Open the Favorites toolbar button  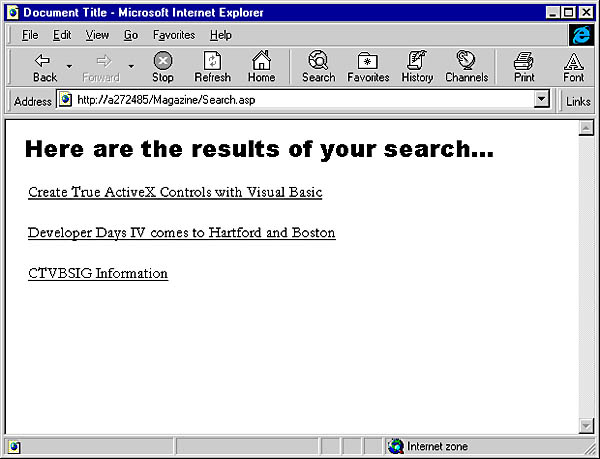coord(368,67)
